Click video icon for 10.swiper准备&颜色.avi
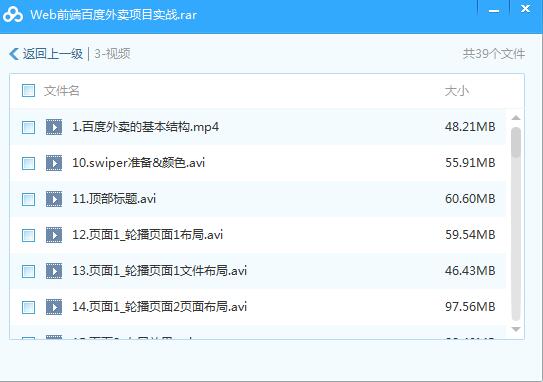This screenshot has width=543, height=382. pos(54,163)
